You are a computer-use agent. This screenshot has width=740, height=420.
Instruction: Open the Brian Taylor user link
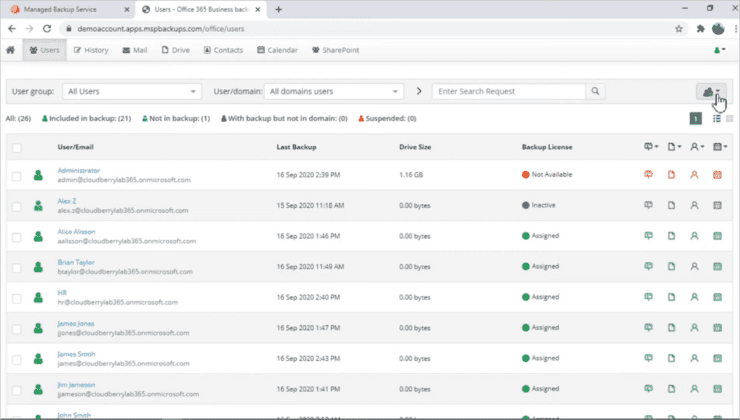[76, 262]
